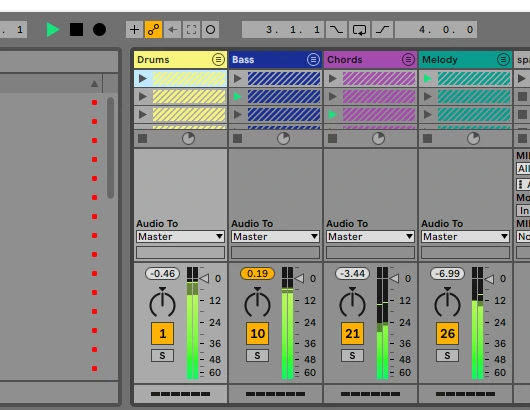Stop all clips in Bass track

(238, 139)
